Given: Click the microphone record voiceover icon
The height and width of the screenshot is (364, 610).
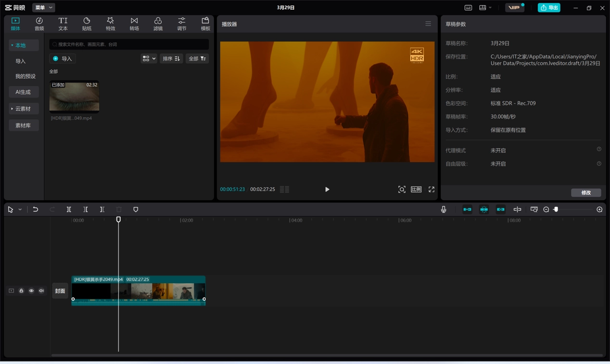Looking at the screenshot, I should click(444, 210).
